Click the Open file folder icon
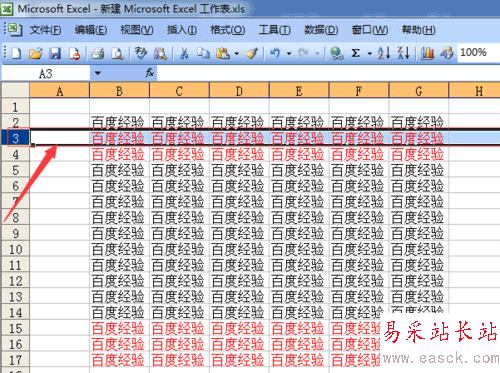500x373 pixels. click(36, 53)
